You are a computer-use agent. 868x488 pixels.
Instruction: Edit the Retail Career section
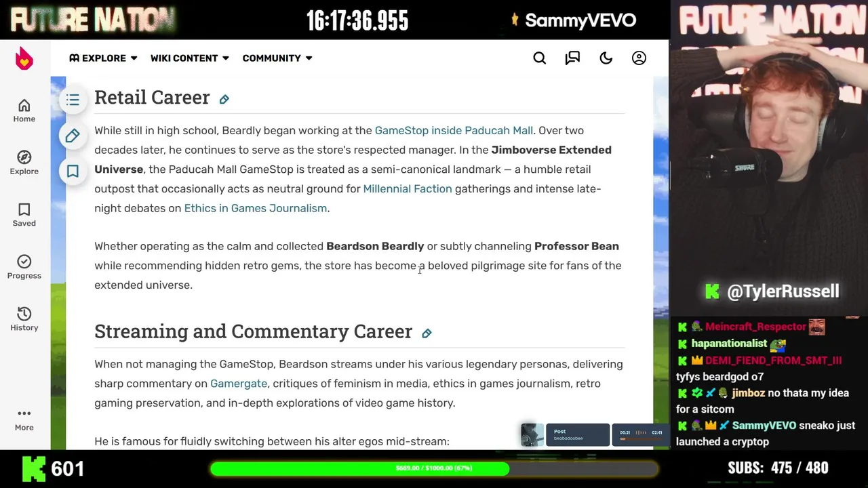(x=224, y=100)
